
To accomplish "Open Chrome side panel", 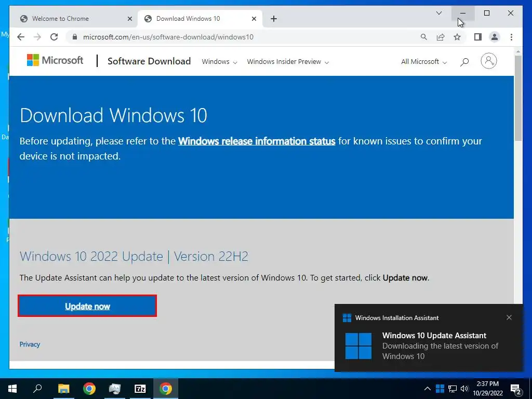I will coord(478,37).
